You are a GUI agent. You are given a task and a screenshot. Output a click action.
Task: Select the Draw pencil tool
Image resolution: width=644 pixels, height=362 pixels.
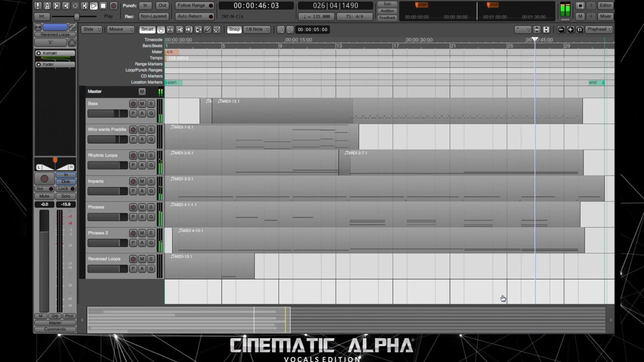point(207,29)
